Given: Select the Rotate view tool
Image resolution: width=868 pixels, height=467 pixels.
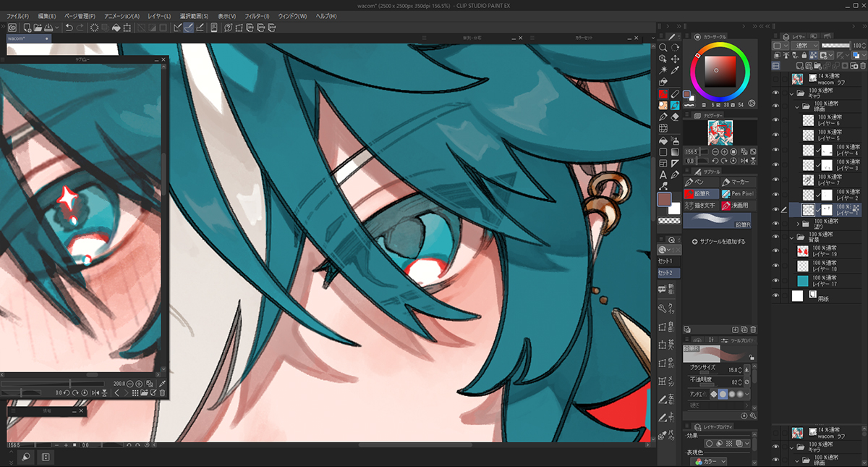Looking at the screenshot, I should click(675, 47).
